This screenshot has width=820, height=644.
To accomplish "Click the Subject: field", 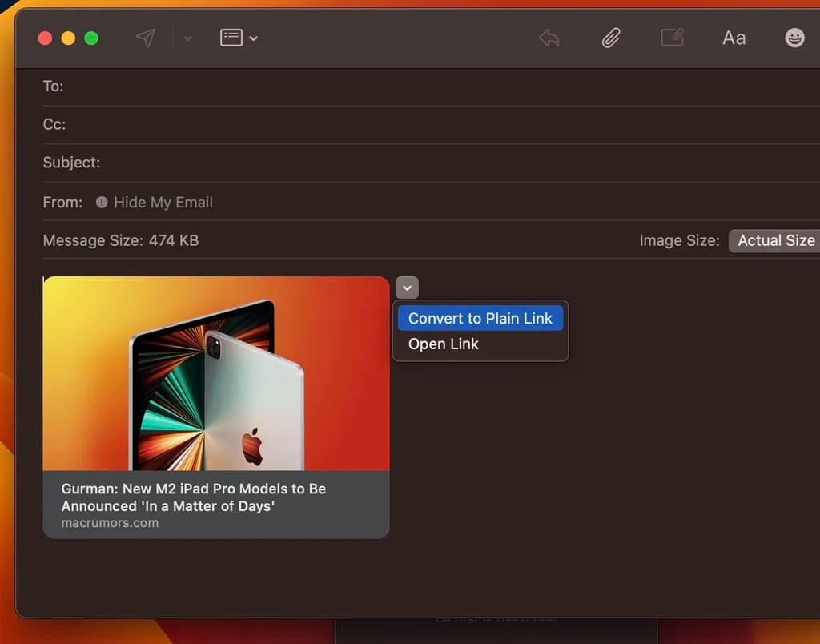I will pos(400,163).
